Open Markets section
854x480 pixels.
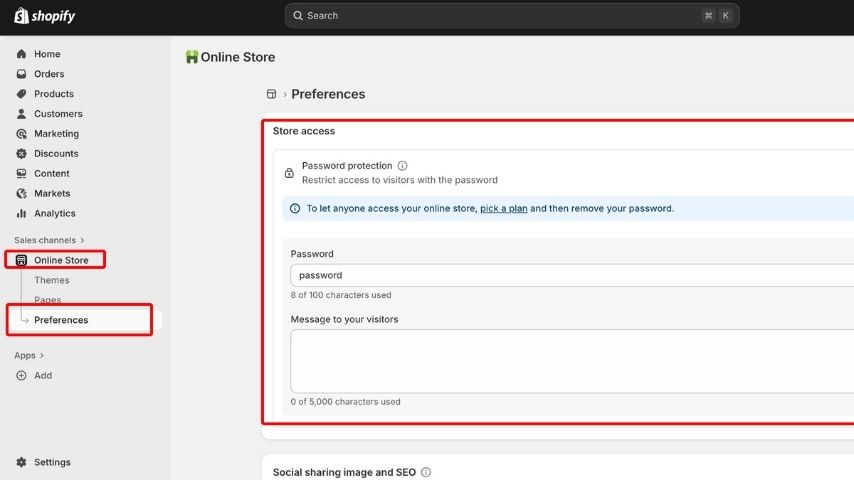(x=52, y=193)
